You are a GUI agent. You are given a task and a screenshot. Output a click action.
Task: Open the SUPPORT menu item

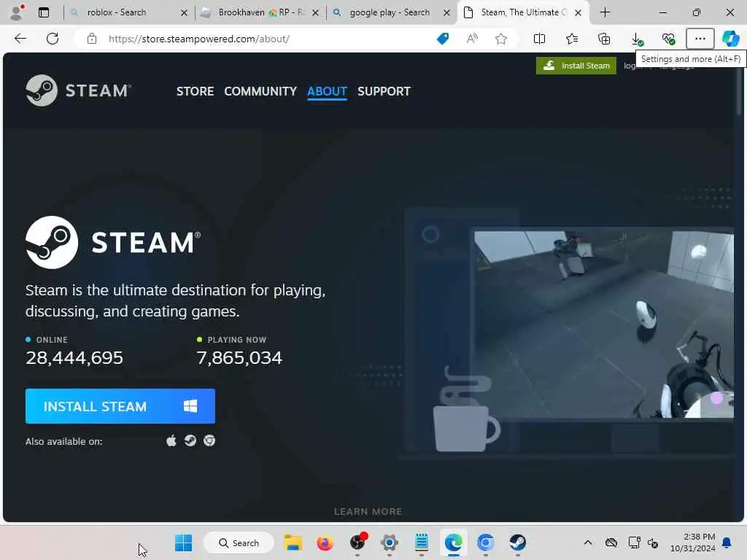click(x=384, y=91)
